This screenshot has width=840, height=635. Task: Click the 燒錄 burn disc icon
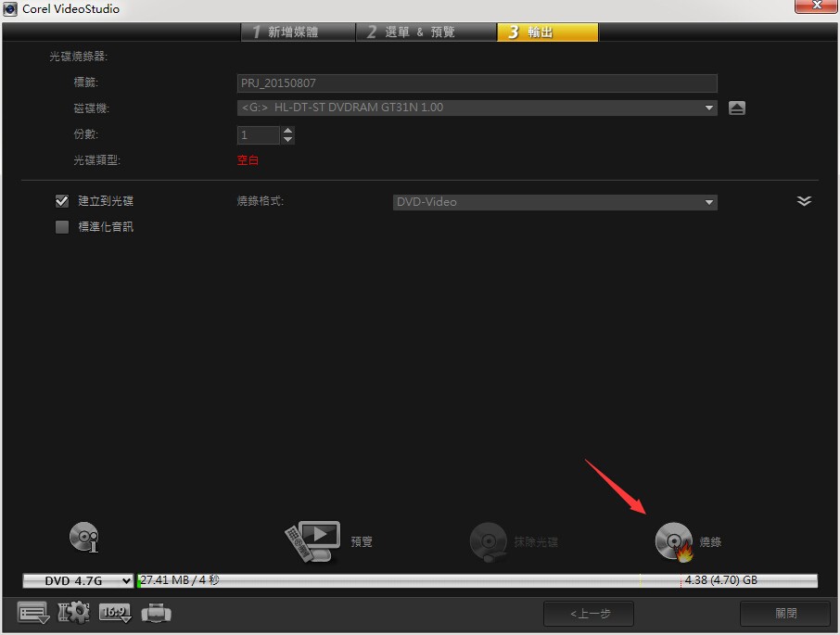pos(674,542)
